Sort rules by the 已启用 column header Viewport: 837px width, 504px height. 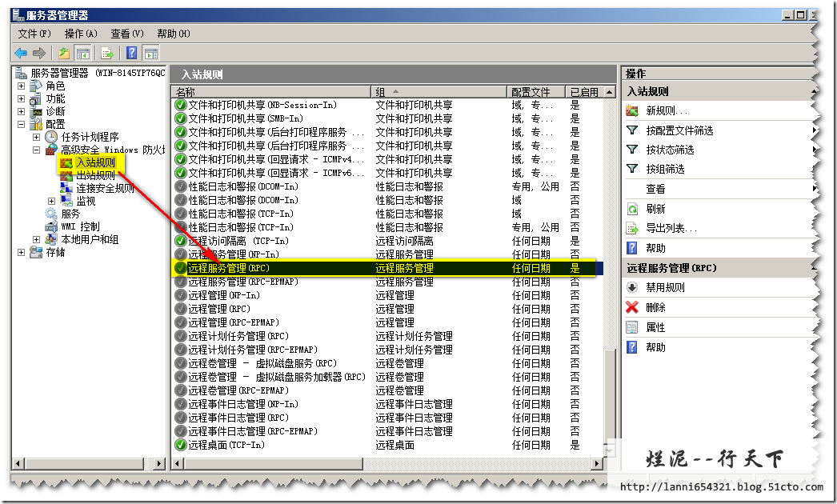(583, 92)
